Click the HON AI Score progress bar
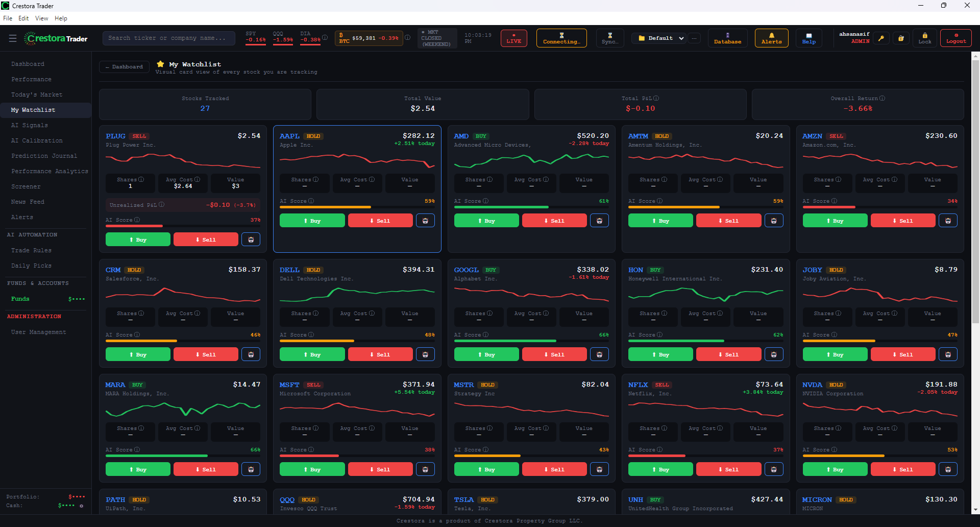The height and width of the screenshot is (527, 980). point(705,341)
